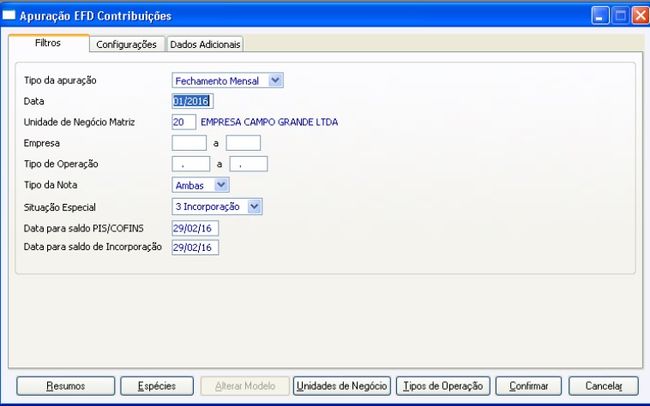Click the Data para saldo PIS/COFINS field
The width and height of the screenshot is (650, 406).
click(195, 228)
